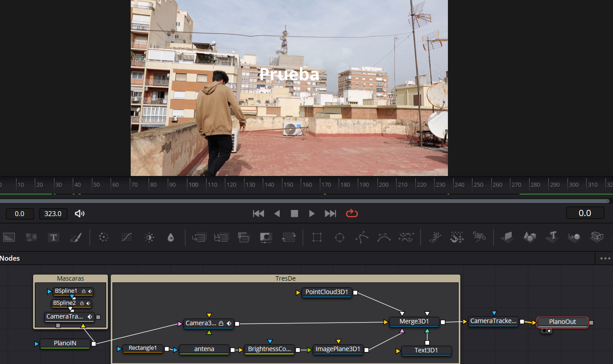This screenshot has width=613, height=364.
Task: Select the Background generator tool
Action: (x=9, y=237)
